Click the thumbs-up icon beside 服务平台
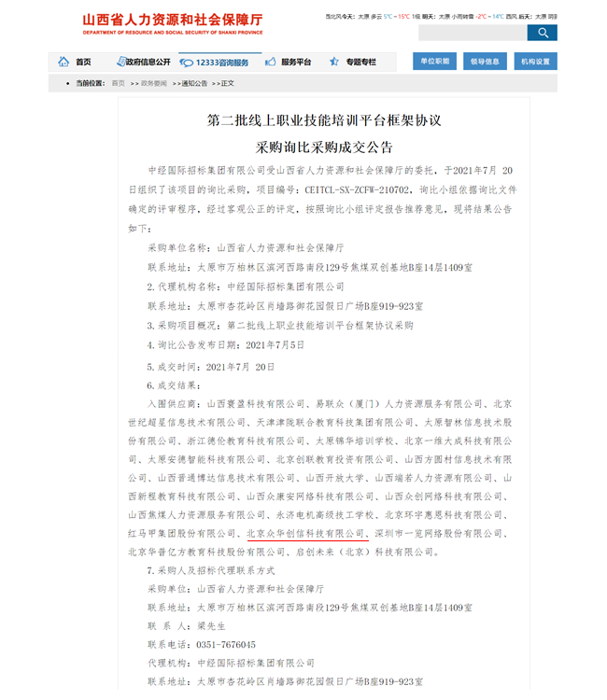Viewport: 607px width, 700px height. point(270,62)
